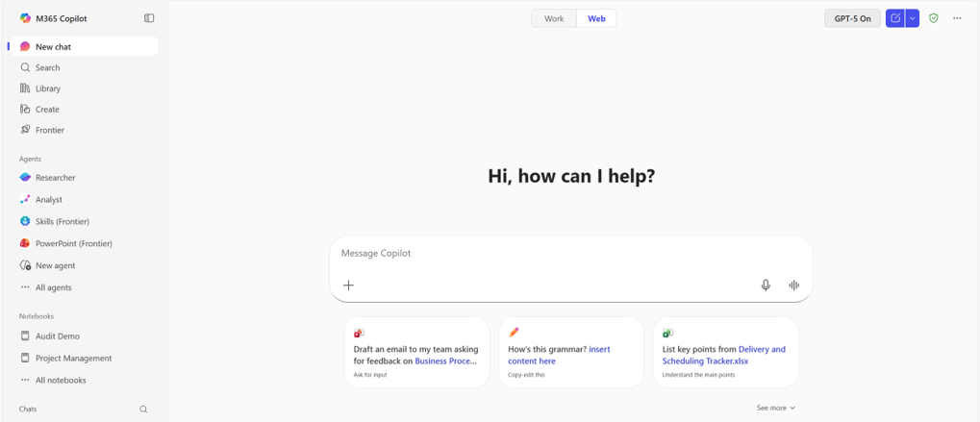Image resolution: width=980 pixels, height=422 pixels.
Task: Open the Library page in sidebar
Action: pos(47,88)
